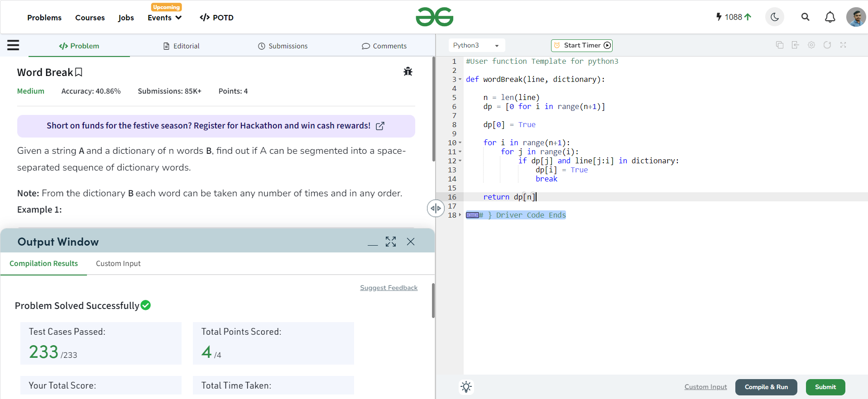The image size is (868, 399).
Task: Click the Compile & Run button
Action: (766, 387)
